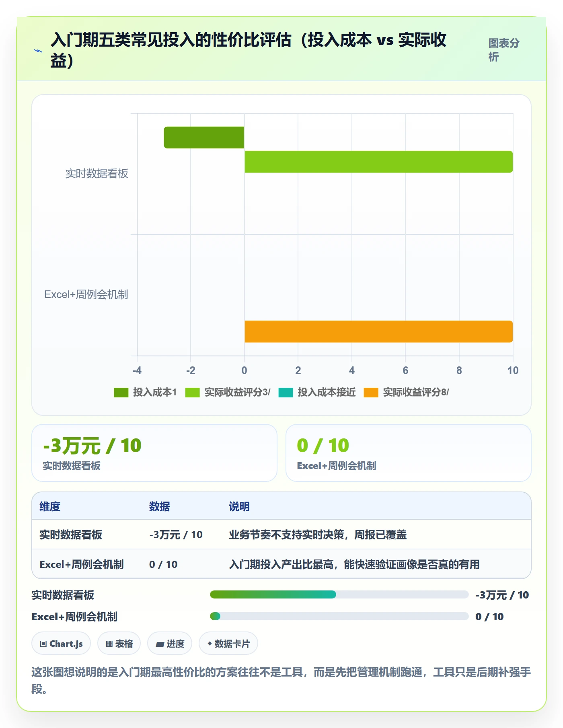Viewport: 563px width, 728px height.
Task: Click the 0 / 10 progress value label
Action: point(489,617)
